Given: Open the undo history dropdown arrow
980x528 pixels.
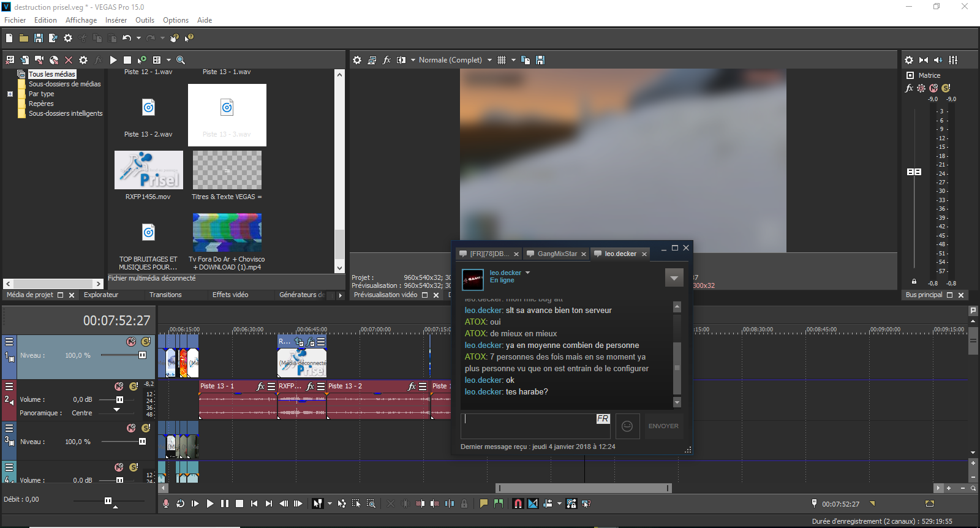Looking at the screenshot, I should tap(138, 38).
